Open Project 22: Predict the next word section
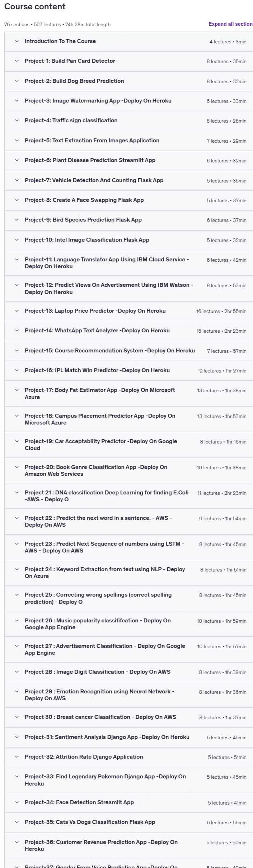The height and width of the screenshot is (868, 253). 128,521
